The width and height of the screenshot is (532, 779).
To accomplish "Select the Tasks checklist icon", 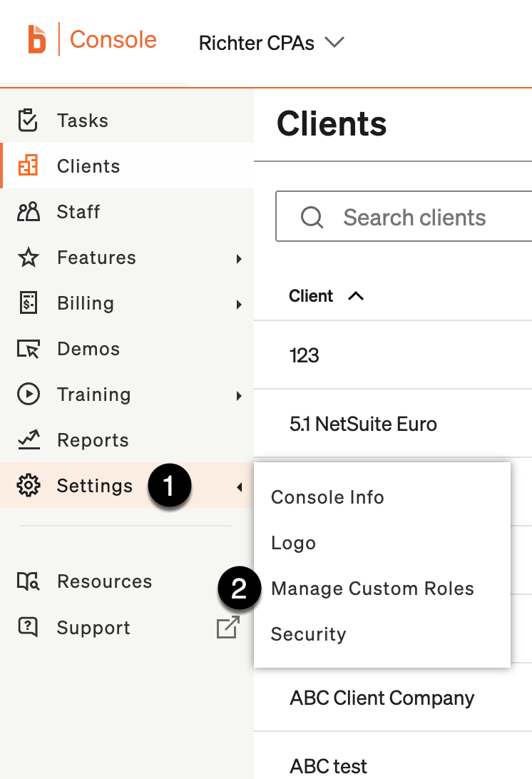I will pyautogui.click(x=28, y=120).
